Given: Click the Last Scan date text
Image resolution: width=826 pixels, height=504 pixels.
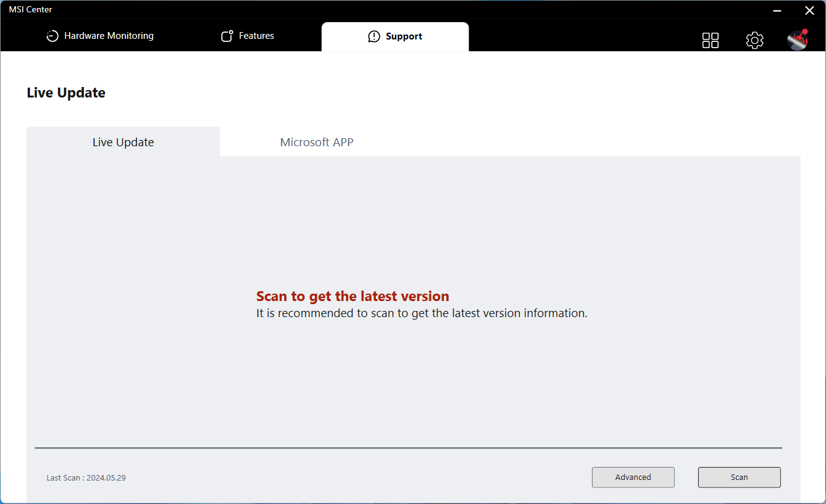Looking at the screenshot, I should (86, 477).
